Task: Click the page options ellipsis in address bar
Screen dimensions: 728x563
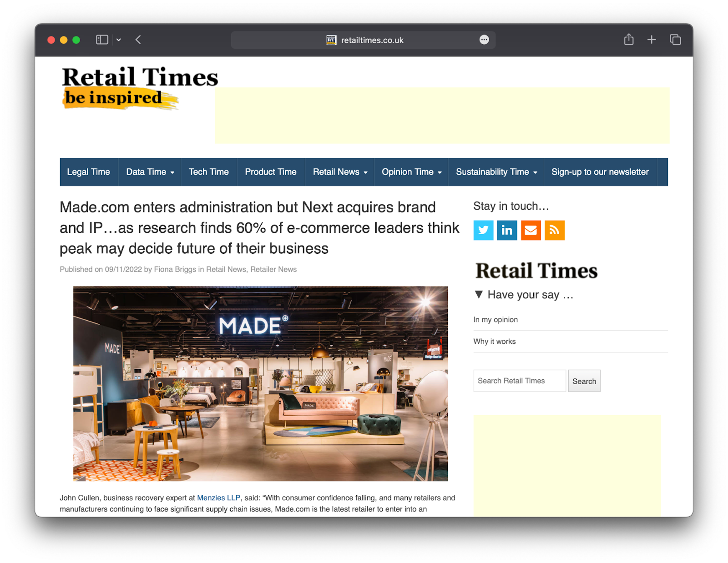Action: point(484,40)
